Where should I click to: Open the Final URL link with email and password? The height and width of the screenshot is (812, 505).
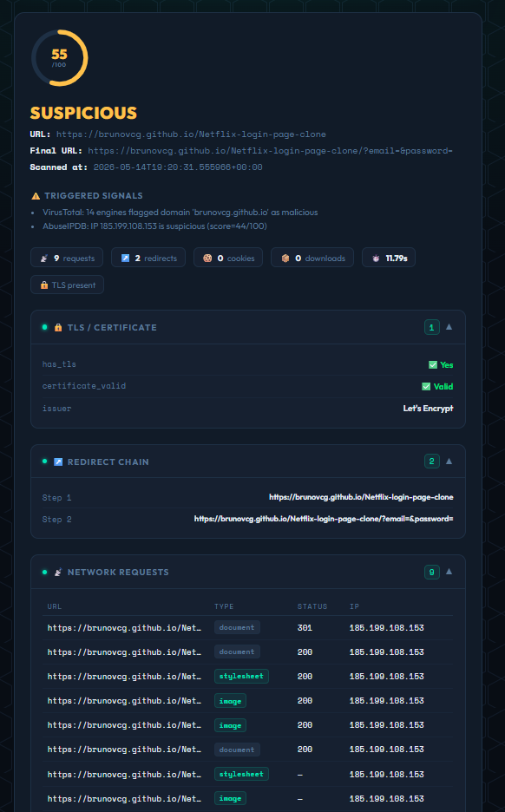coord(271,151)
